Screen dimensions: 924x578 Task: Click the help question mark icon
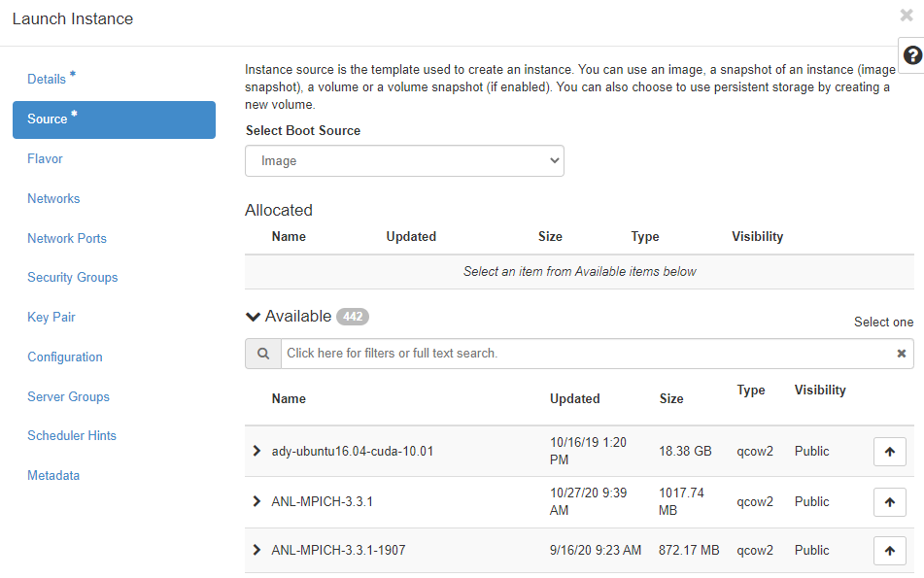[x=912, y=55]
